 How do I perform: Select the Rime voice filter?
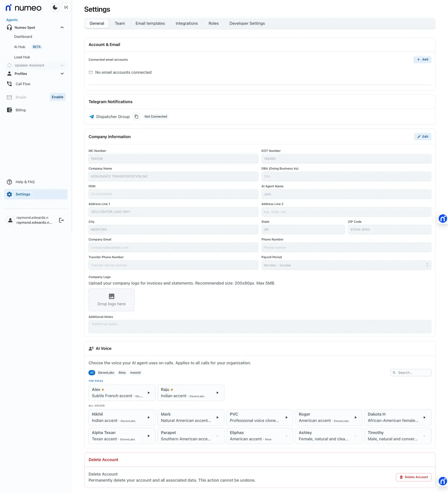[122, 373]
